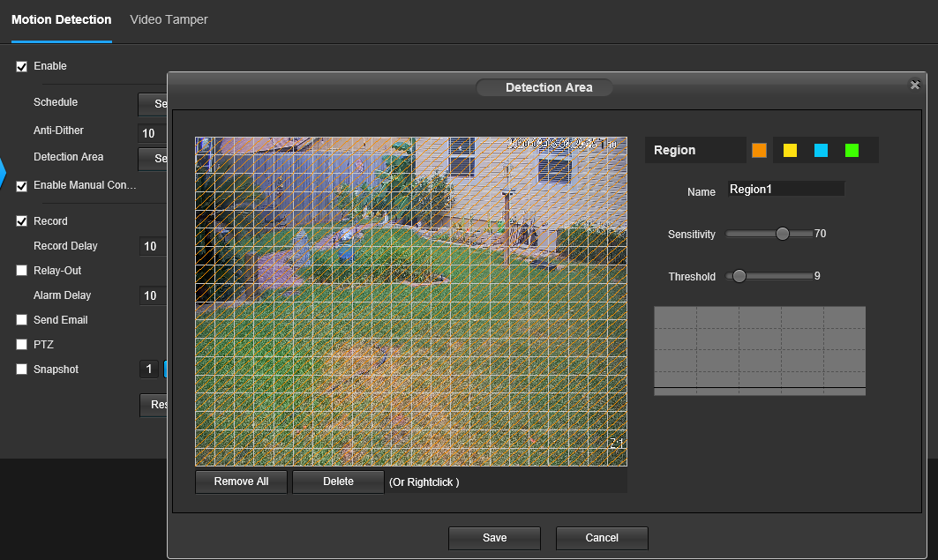The height and width of the screenshot is (560, 938).
Task: Click the motion activity graph
Action: pos(760,351)
